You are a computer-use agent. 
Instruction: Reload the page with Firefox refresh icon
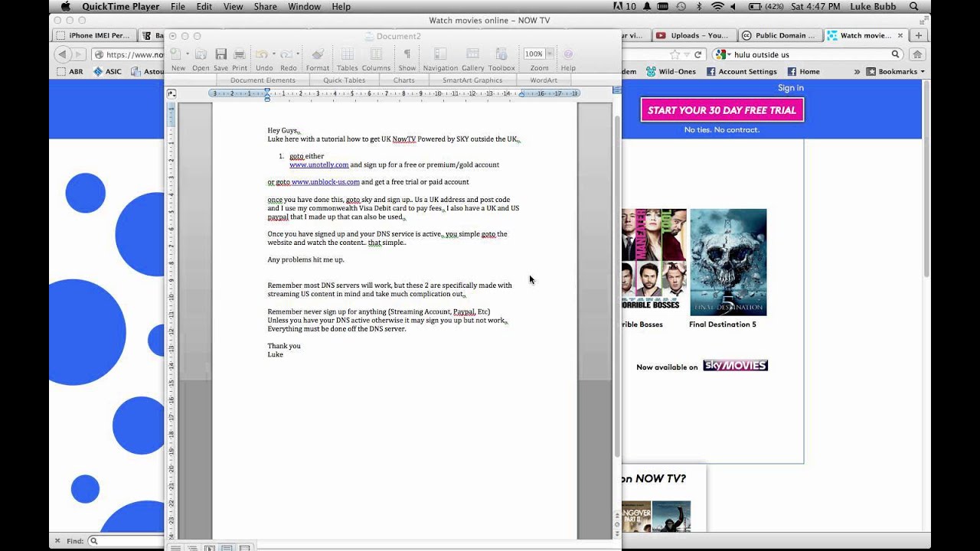tap(698, 54)
